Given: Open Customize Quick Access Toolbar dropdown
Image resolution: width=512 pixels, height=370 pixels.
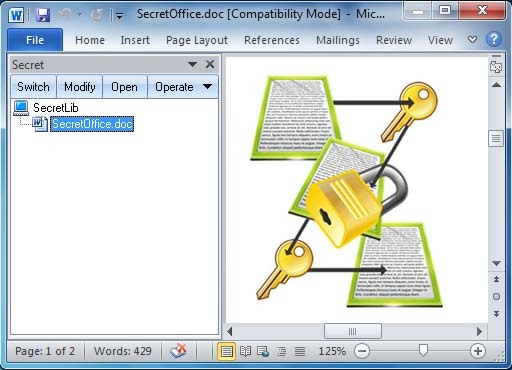Looking at the screenshot, I should coord(119,15).
